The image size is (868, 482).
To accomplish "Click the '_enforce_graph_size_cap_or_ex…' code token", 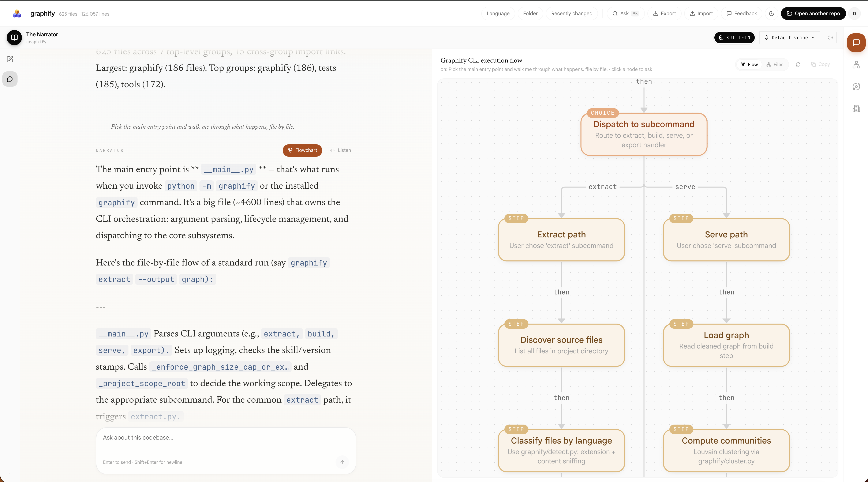I will click(x=220, y=367).
